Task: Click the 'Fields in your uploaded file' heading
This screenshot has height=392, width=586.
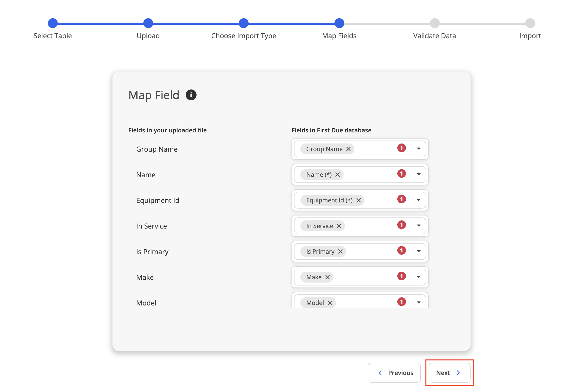Action: [168, 131]
